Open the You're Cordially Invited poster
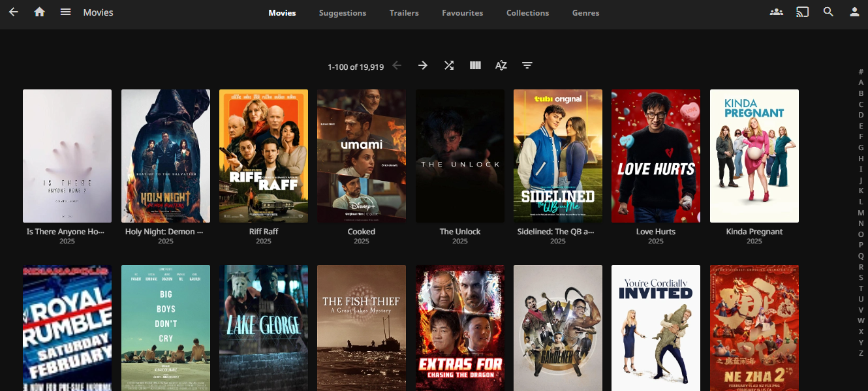Image resolution: width=868 pixels, height=391 pixels. (656, 328)
